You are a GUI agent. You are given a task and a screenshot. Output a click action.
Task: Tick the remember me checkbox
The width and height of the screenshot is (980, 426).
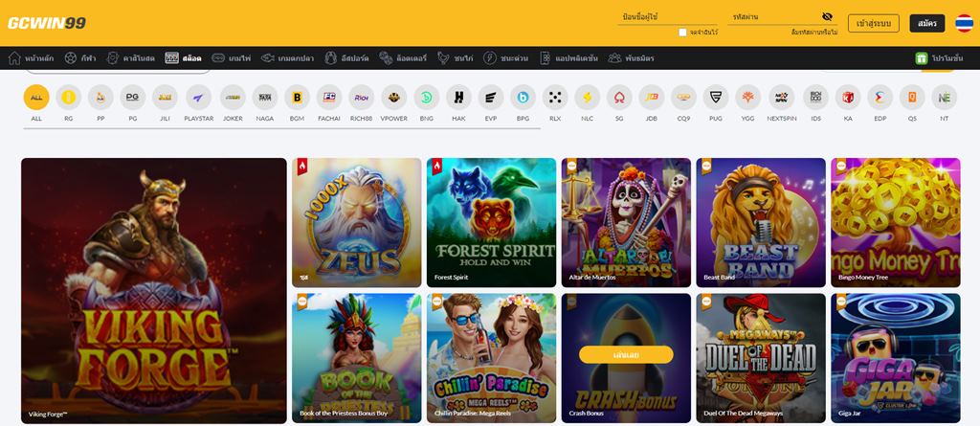pos(682,32)
